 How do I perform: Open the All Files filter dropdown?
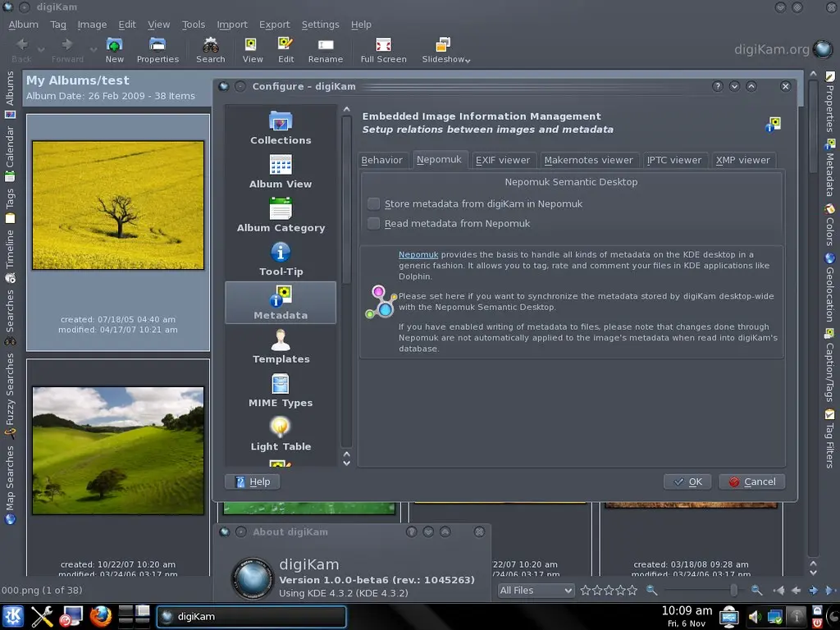point(536,590)
